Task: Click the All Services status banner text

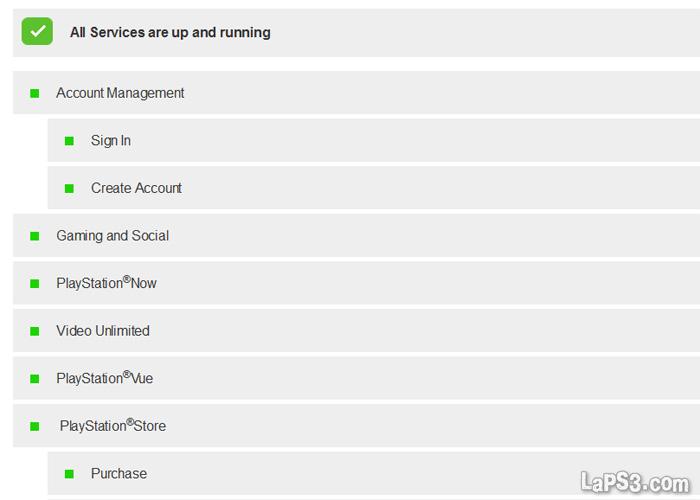Action: click(x=170, y=32)
